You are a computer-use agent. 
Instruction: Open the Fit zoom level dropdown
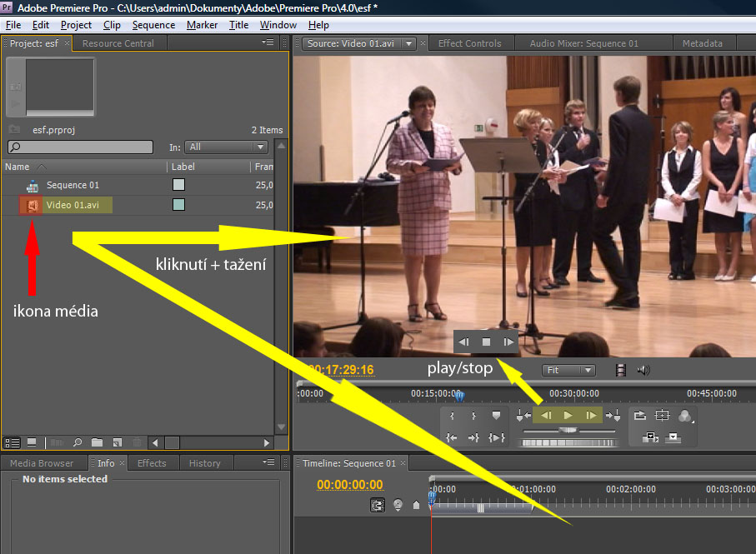(x=568, y=370)
